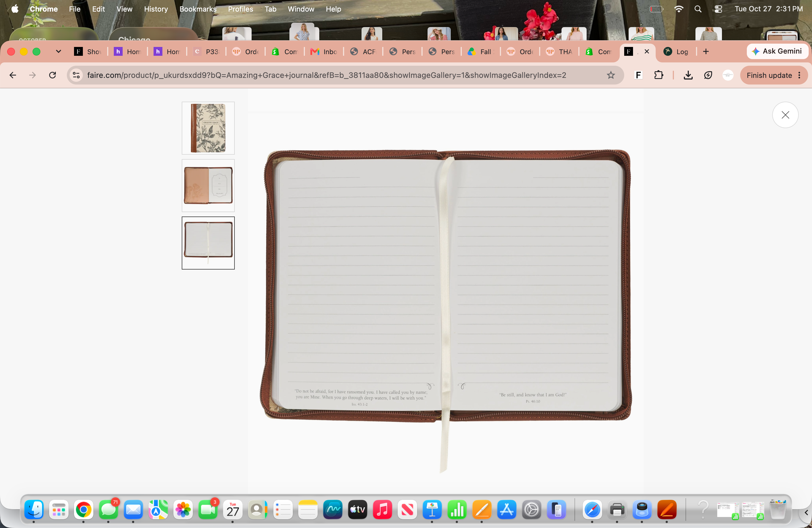Open a new browser tab
The image size is (812, 528).
(706, 52)
